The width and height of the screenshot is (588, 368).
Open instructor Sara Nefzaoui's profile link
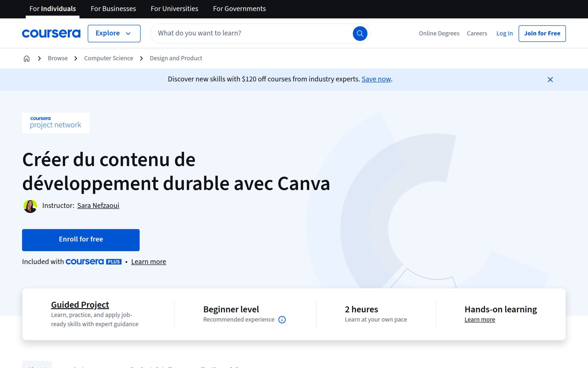coord(98,206)
